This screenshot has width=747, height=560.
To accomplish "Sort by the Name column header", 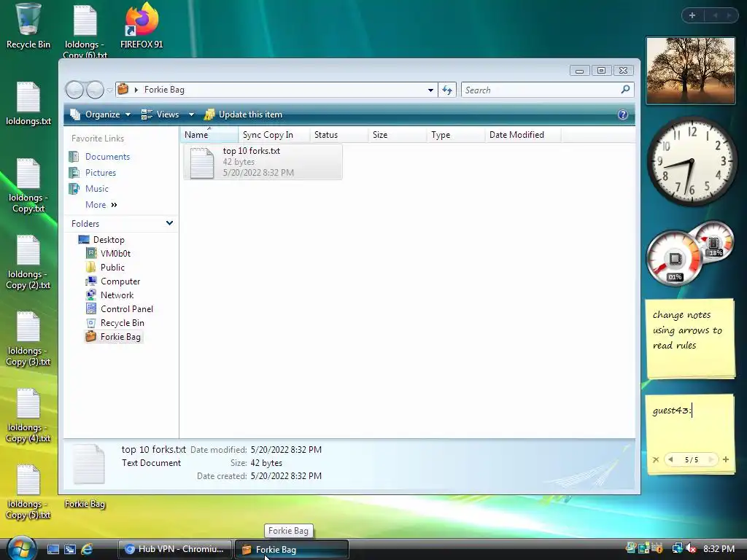I will pos(209,135).
